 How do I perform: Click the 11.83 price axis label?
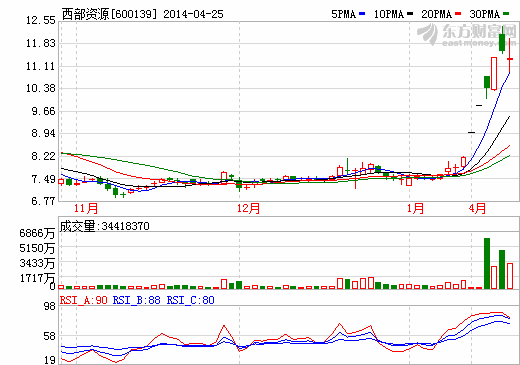point(41,43)
